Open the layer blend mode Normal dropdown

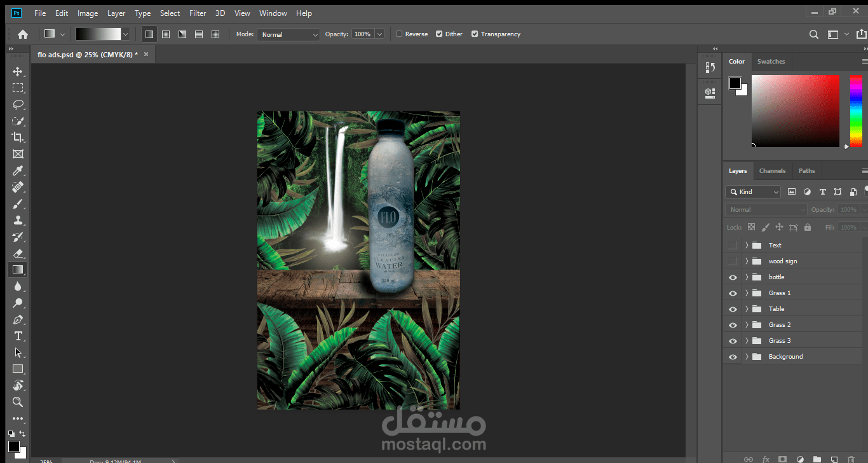766,209
